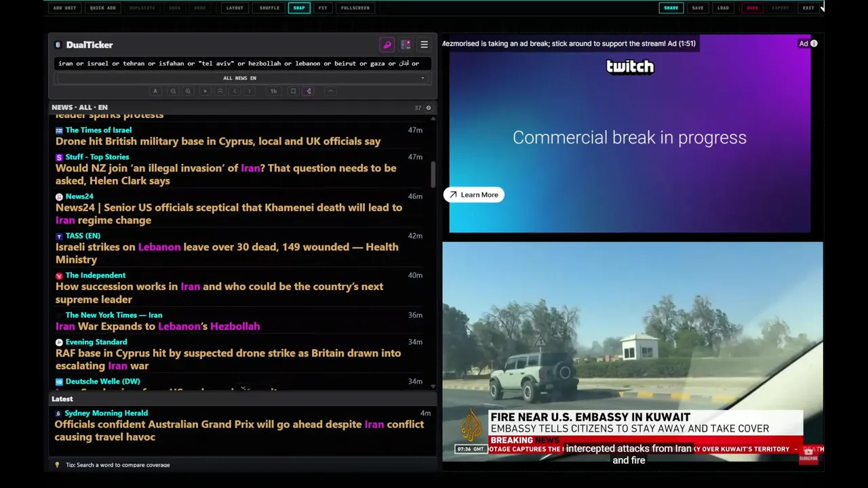Click the bookmark icon in ticker controls
This screenshot has height=488, width=868.
pyautogui.click(x=293, y=91)
